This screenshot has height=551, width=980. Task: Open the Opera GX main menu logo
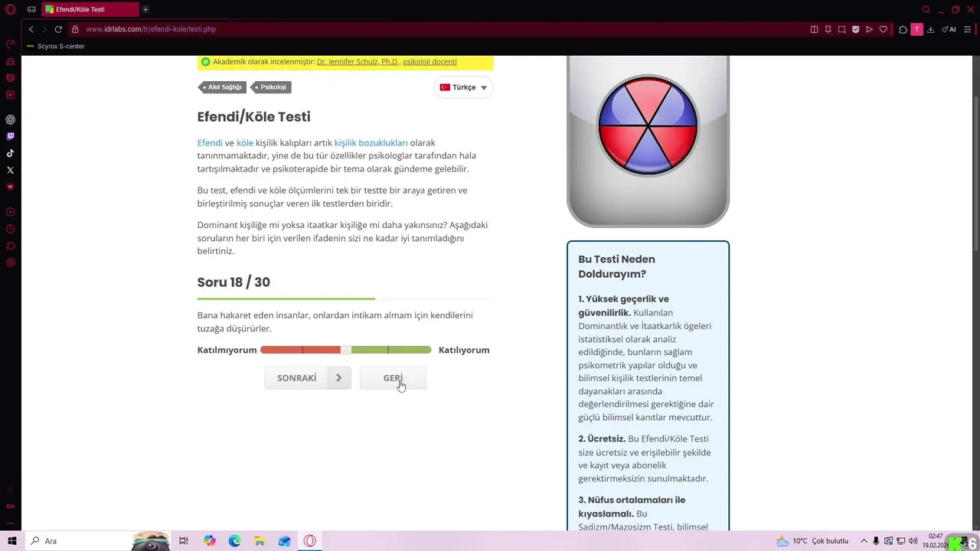point(11,9)
